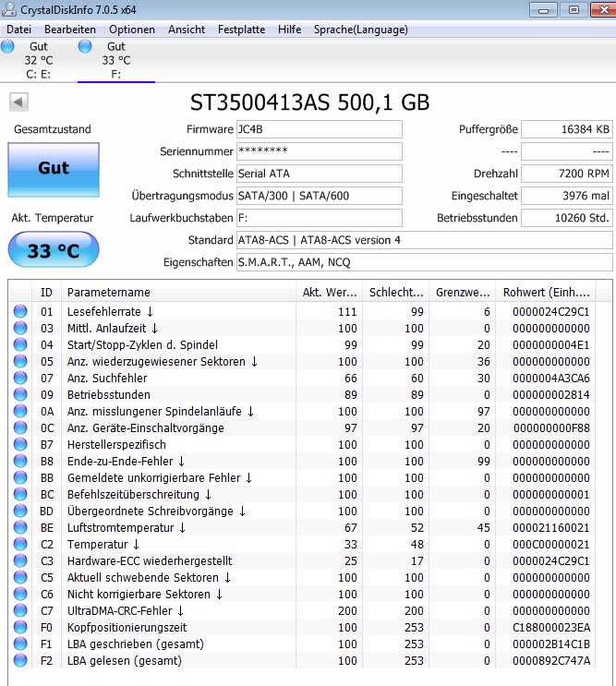Open the Sprache(Language) menu
The width and height of the screenshot is (616, 686).
(361, 30)
